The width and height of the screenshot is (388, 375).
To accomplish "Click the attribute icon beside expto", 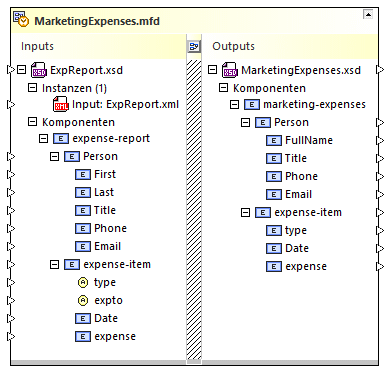I will click(83, 301).
